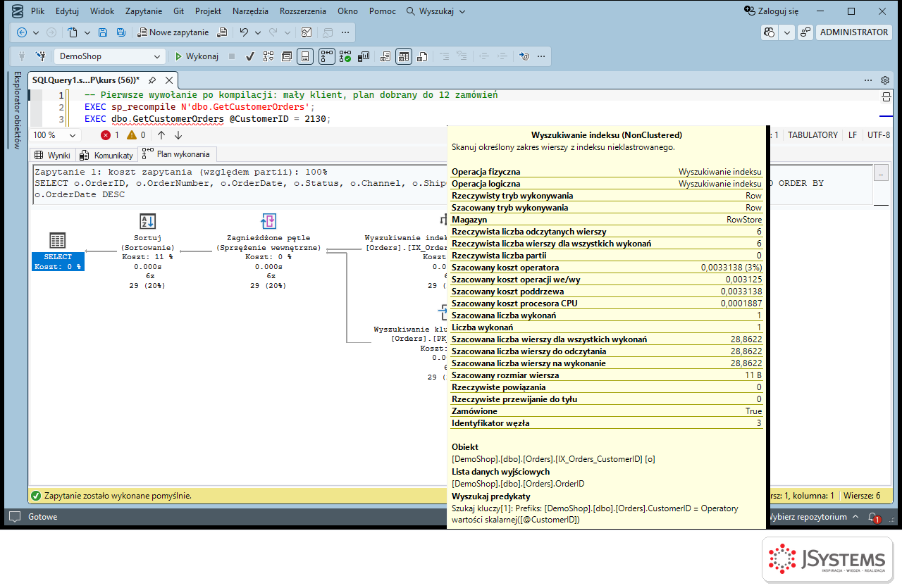
Task: Go to previous issue up arrow
Action: [161, 135]
